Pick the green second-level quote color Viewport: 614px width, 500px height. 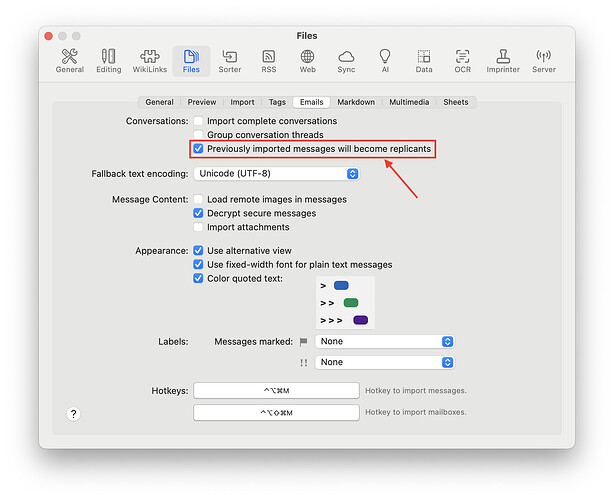click(x=350, y=303)
